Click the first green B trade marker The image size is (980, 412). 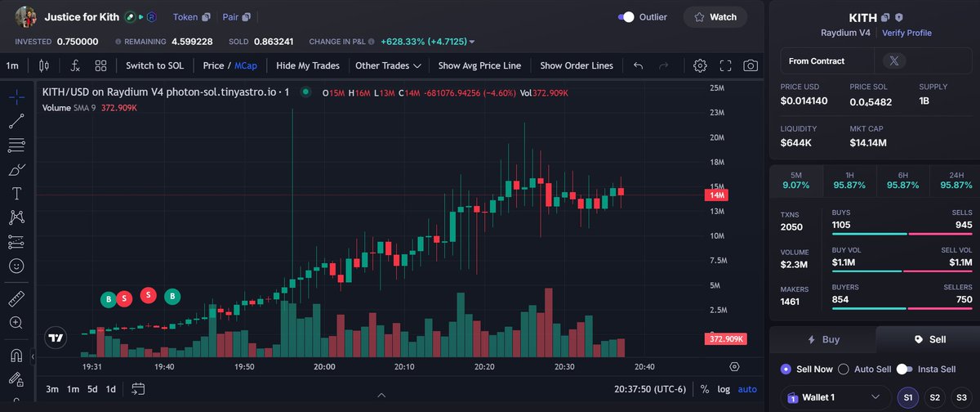[x=108, y=299]
